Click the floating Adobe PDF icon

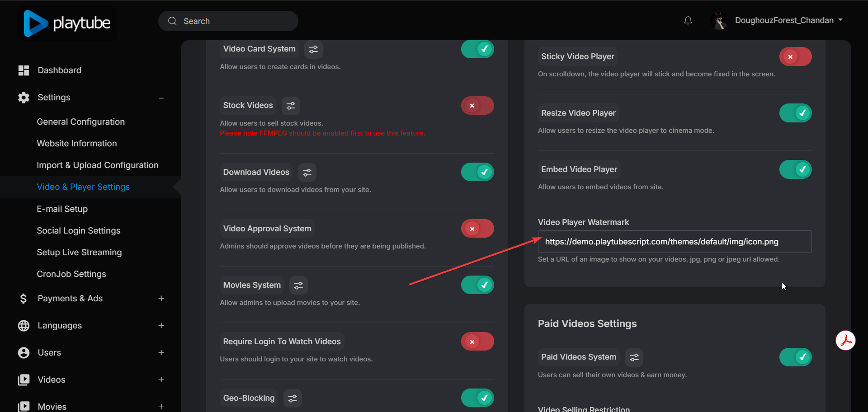(845, 341)
